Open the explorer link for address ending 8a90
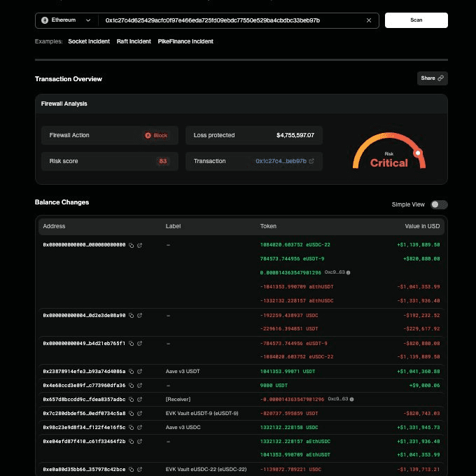 pyautogui.click(x=139, y=316)
